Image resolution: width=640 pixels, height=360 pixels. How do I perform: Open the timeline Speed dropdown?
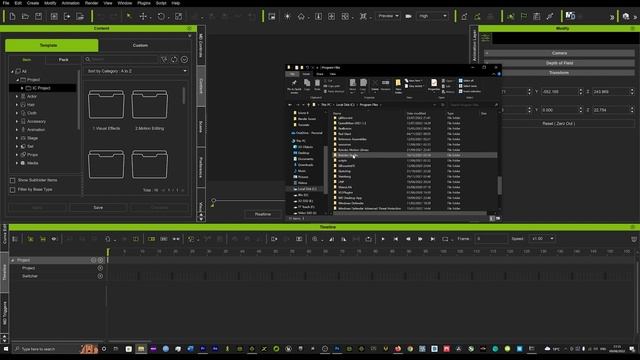[542, 239]
